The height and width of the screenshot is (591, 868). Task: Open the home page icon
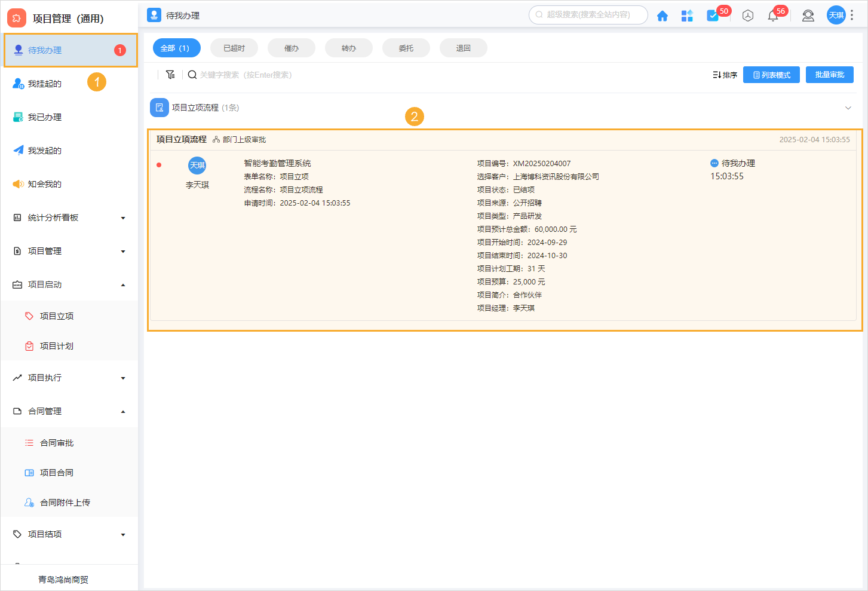click(x=662, y=16)
